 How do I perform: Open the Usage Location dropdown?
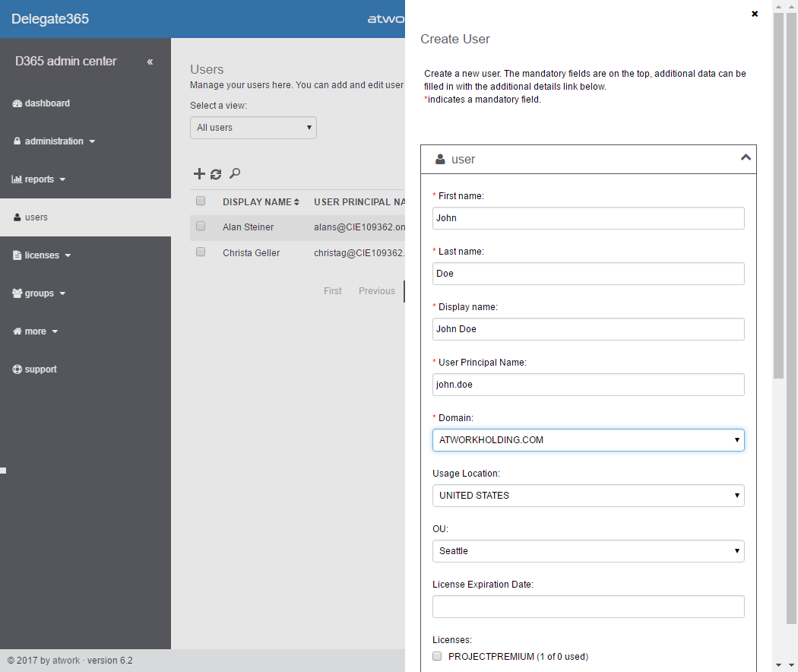coord(588,496)
